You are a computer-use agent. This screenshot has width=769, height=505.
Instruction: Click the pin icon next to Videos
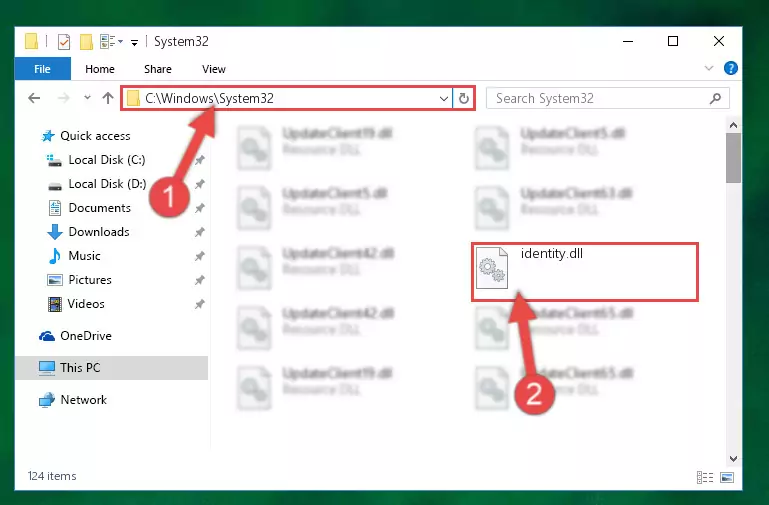tap(200, 304)
